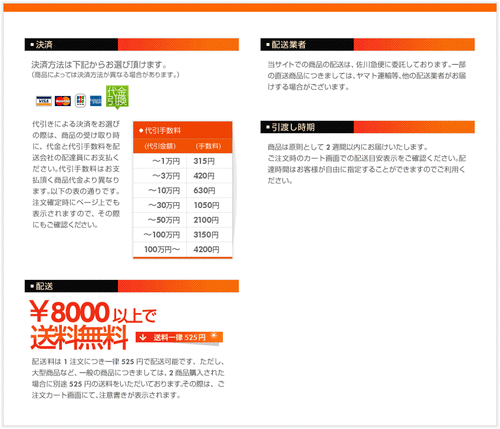Click the JCB card icon
Image resolution: width=500 pixels, height=429 pixels.
tap(80, 100)
